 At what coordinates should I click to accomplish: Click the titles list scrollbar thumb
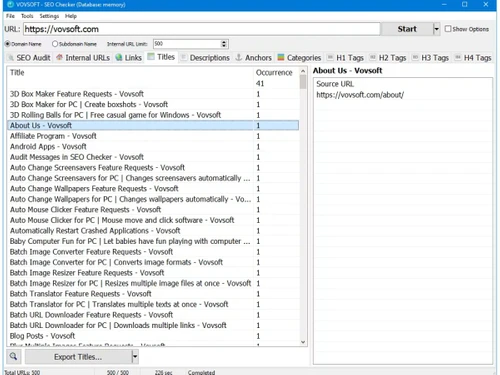coord(303,82)
